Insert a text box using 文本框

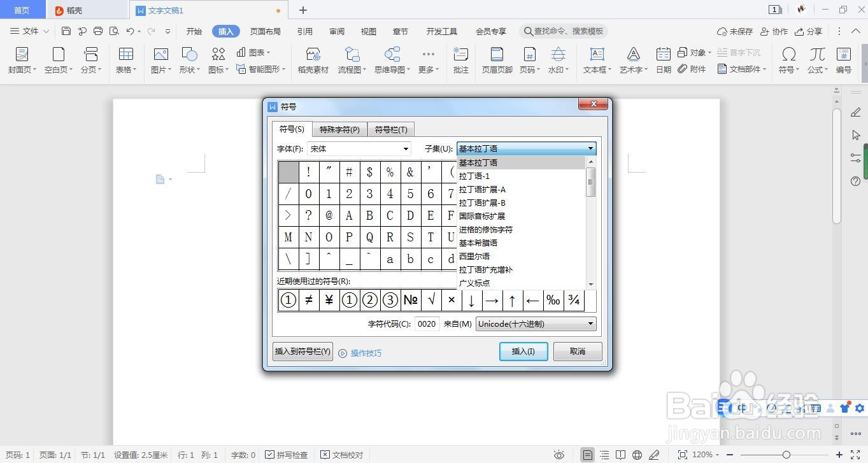[x=595, y=61]
